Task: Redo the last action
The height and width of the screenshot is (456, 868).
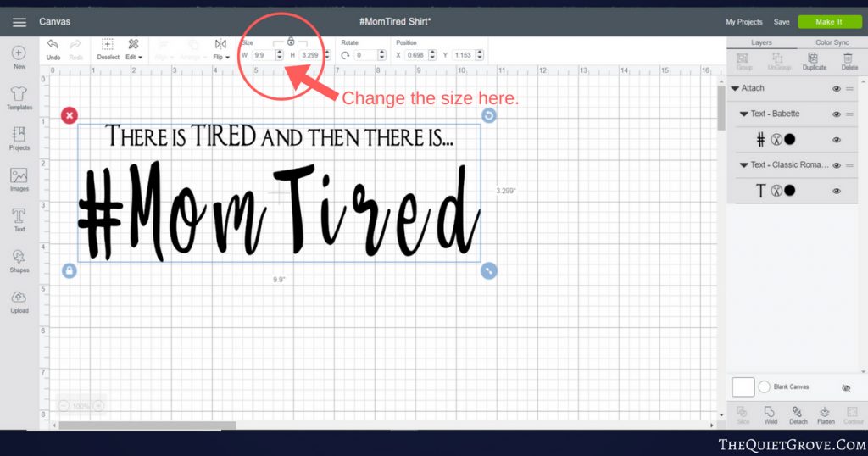Action: click(x=75, y=49)
